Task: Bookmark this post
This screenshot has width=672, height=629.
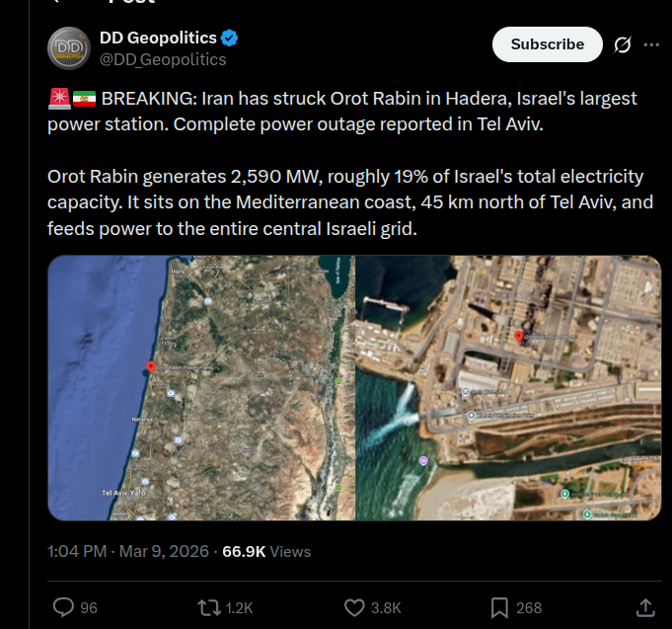Action: (500, 607)
